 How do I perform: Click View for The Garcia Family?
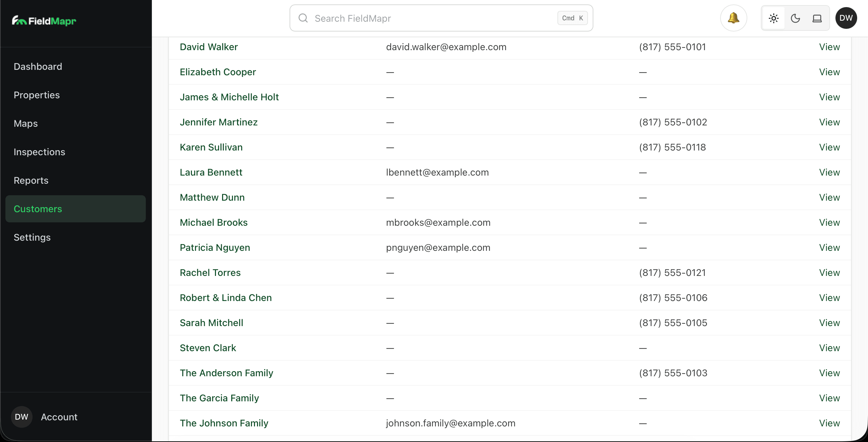click(x=829, y=398)
